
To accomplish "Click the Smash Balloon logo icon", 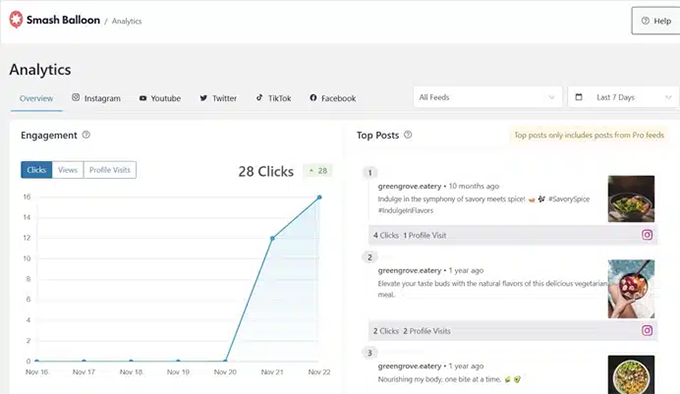I will [x=16, y=20].
